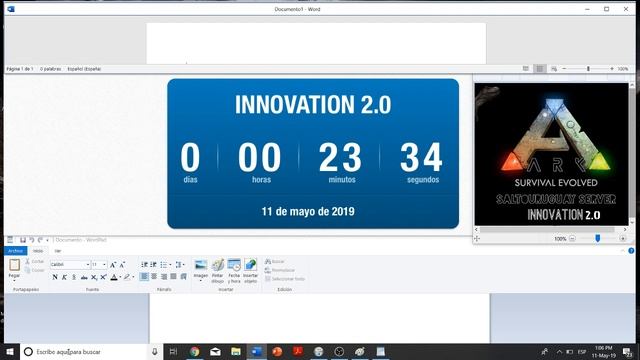Click the Imagen insert picture icon
The image size is (640, 360).
point(201,265)
